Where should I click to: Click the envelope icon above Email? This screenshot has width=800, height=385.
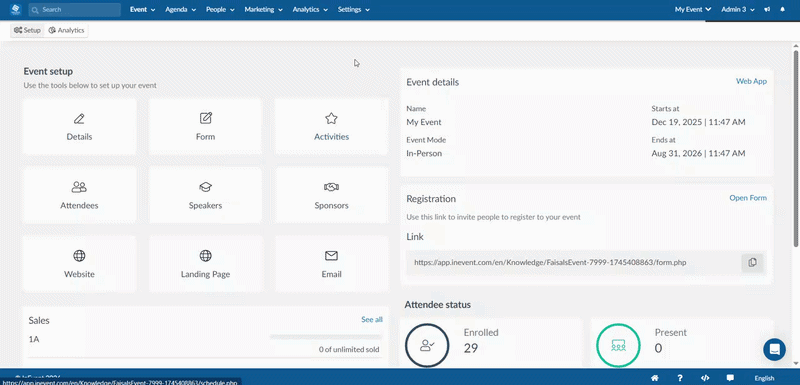(331, 255)
